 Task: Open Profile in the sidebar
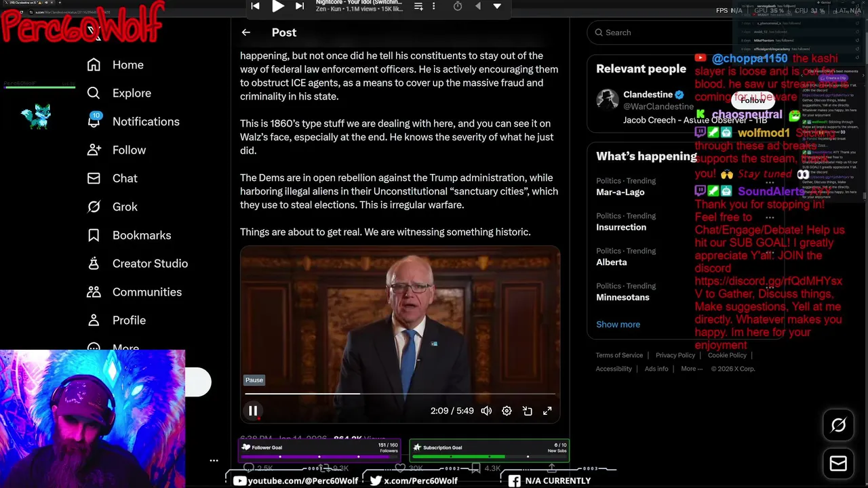coord(116,321)
